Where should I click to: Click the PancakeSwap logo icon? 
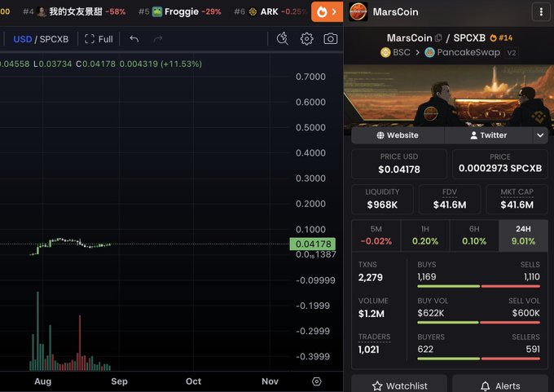pyautogui.click(x=429, y=52)
